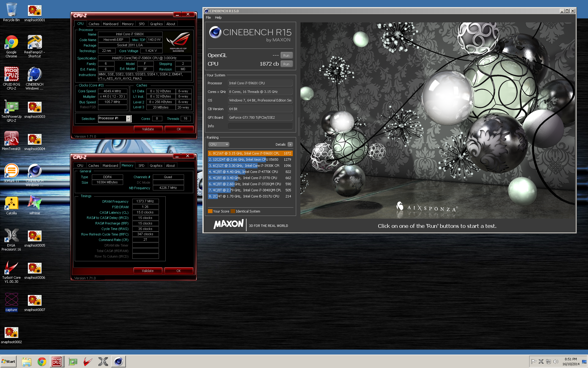
Task: Open the Recycle Bin desktop icon
Action: coord(11,12)
